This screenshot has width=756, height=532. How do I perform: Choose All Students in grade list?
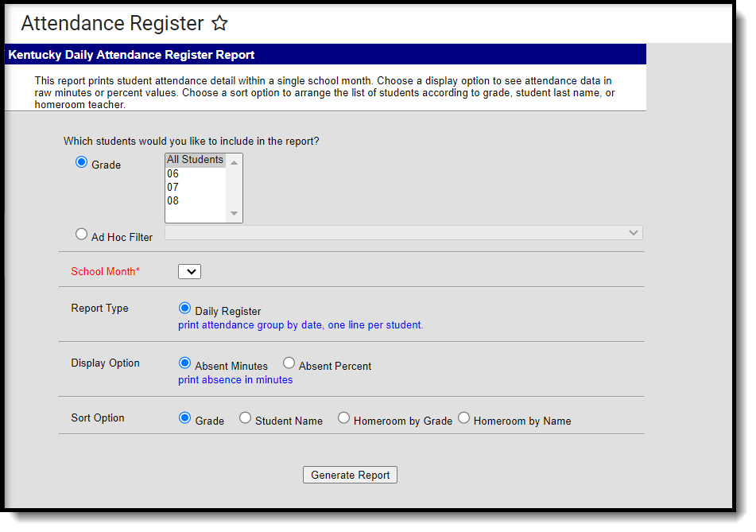196,160
